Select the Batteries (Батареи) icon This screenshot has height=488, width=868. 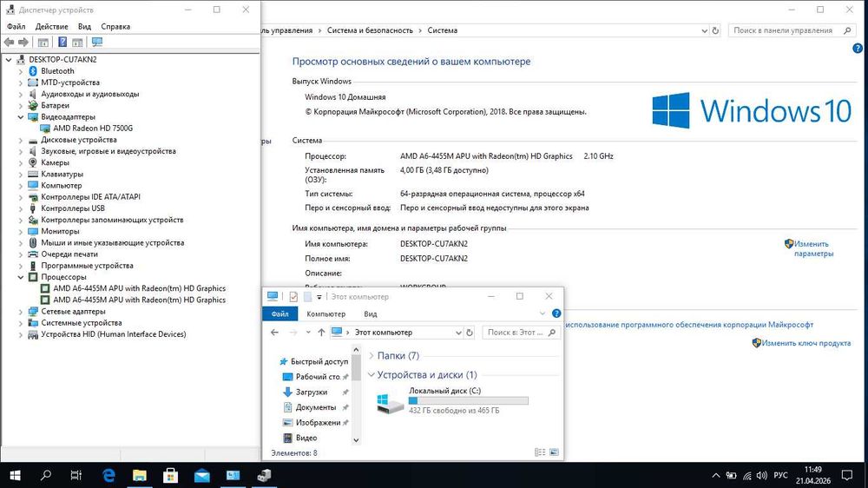click(x=33, y=105)
